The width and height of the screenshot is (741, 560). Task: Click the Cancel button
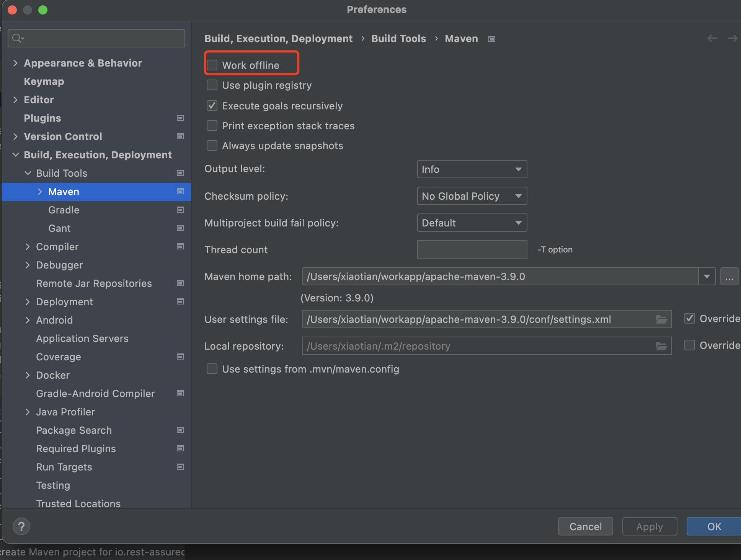[x=585, y=527]
